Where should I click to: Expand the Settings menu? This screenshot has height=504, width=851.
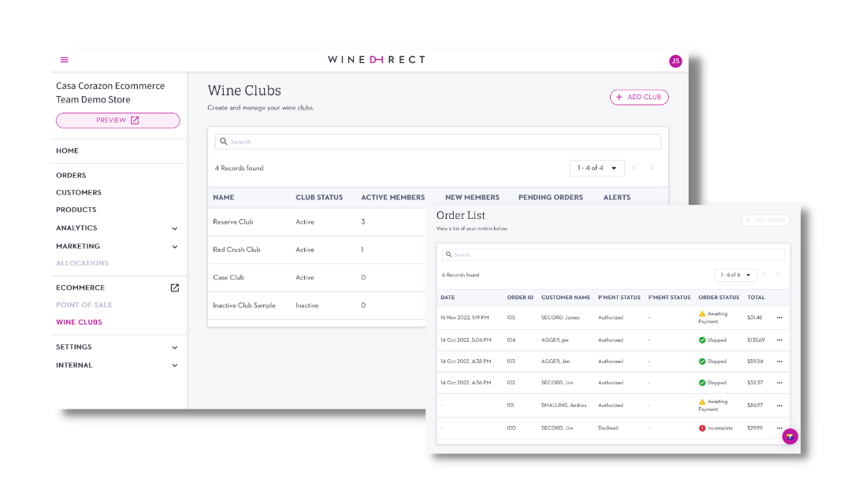[x=175, y=347]
